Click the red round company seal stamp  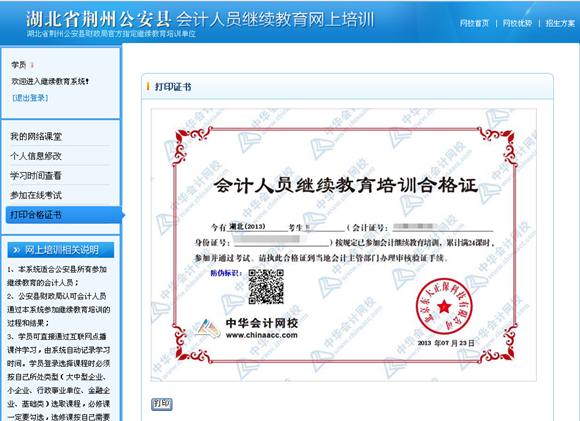tap(444, 306)
